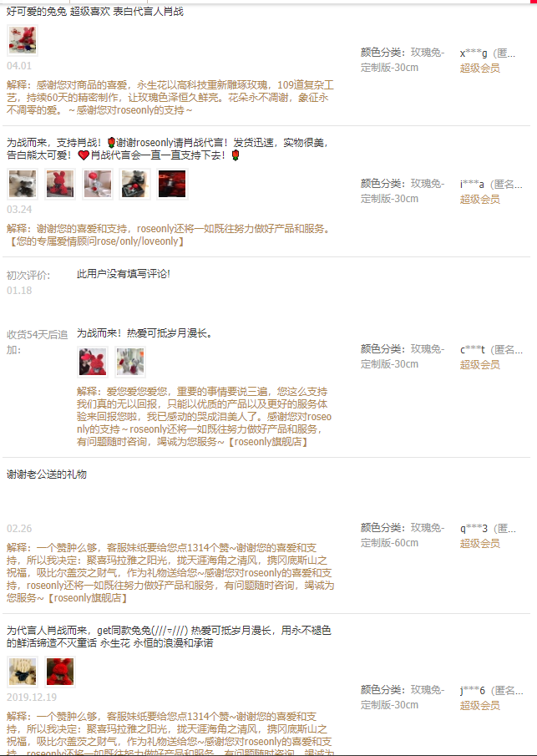The width and height of the screenshot is (537, 756).
Task: Open third thumbnail in 03.24 review
Action: tap(98, 184)
